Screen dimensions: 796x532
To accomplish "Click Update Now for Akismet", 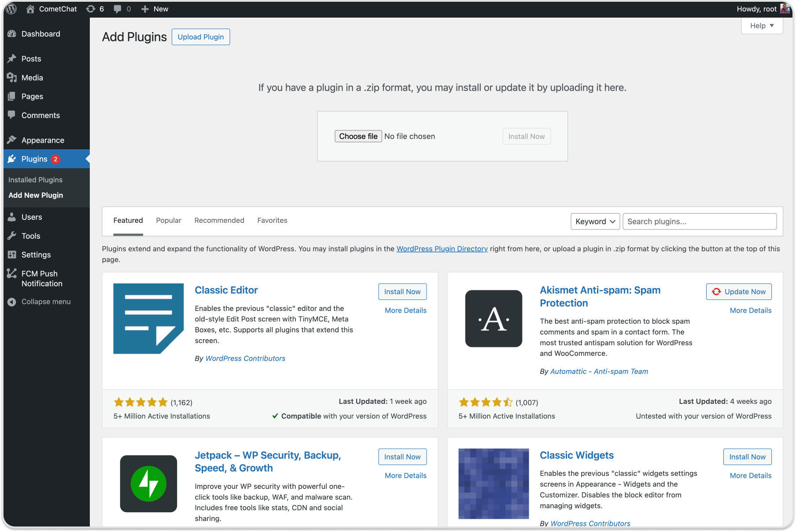I will point(739,292).
